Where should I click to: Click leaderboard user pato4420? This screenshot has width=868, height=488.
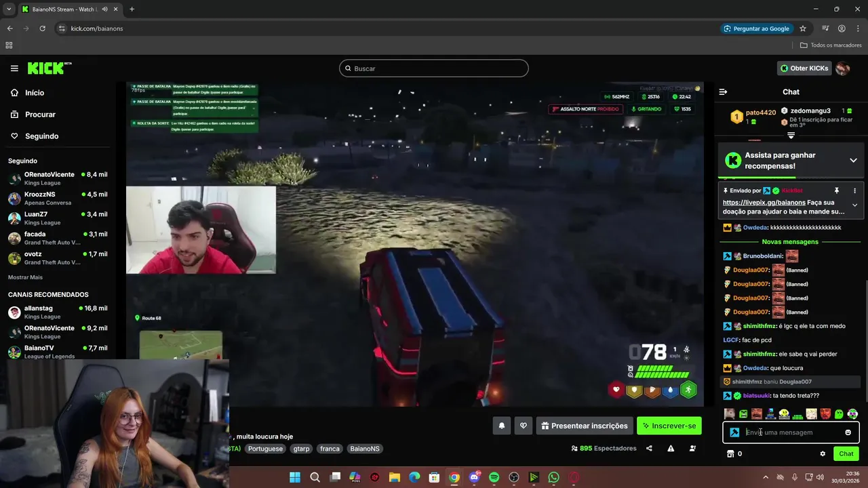760,113
